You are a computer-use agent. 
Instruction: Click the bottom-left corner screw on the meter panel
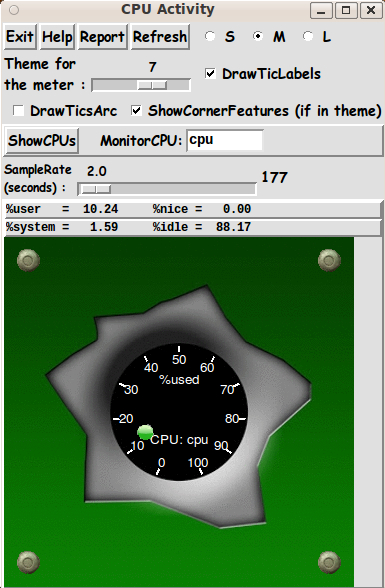pyautogui.click(x=28, y=562)
